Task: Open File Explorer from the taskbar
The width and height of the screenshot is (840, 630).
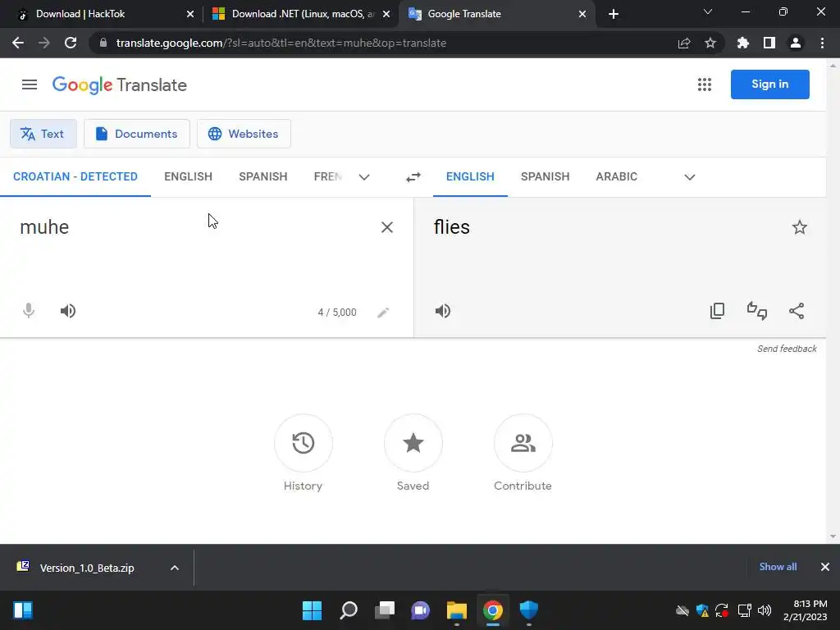Action: [x=456, y=610]
